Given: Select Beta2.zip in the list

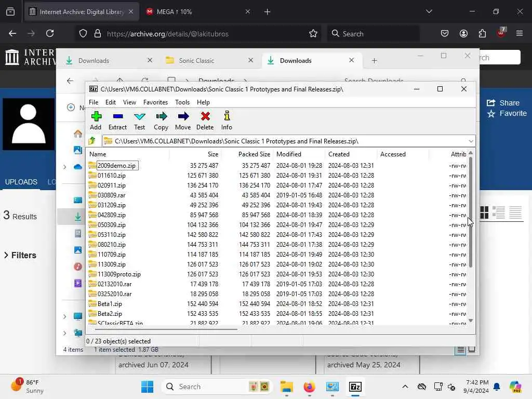Looking at the screenshot, I should [x=110, y=313].
